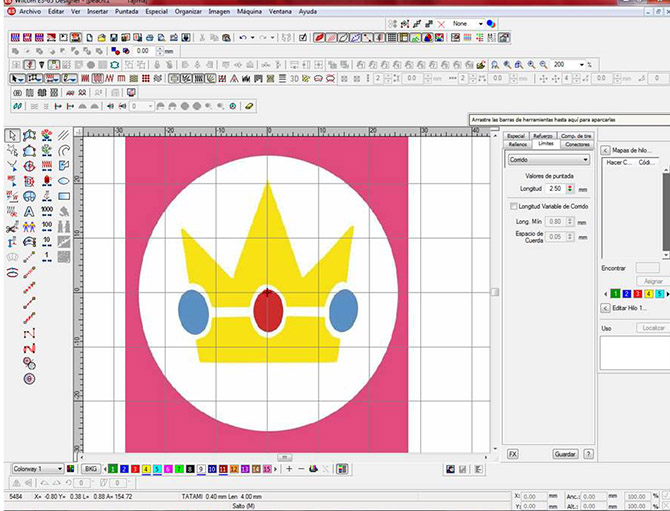Click the FX button

point(513,454)
